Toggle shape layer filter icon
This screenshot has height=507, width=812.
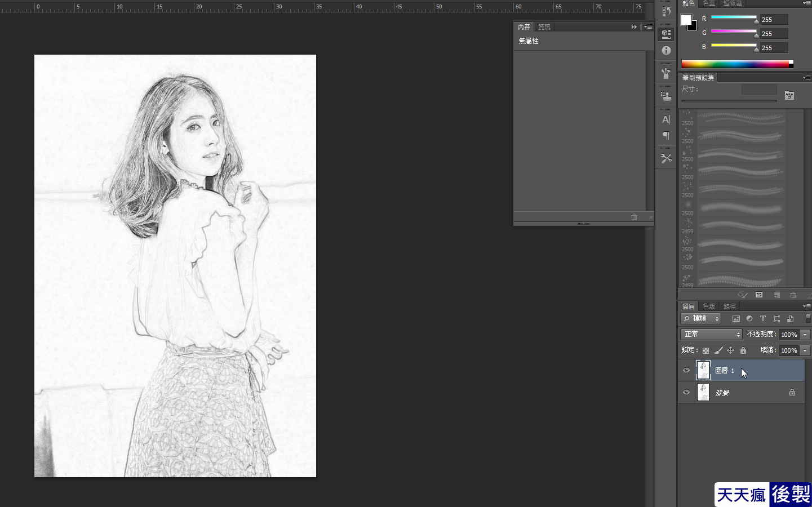click(x=776, y=318)
